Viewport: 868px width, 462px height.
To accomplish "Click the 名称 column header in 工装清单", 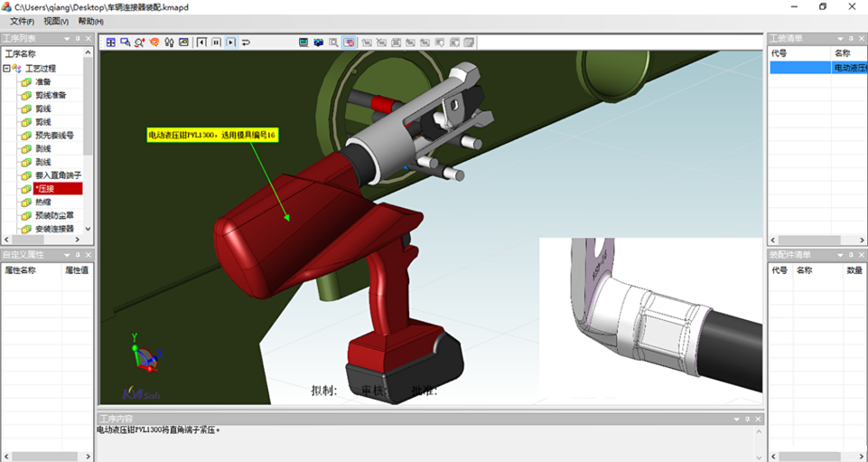I will 845,53.
